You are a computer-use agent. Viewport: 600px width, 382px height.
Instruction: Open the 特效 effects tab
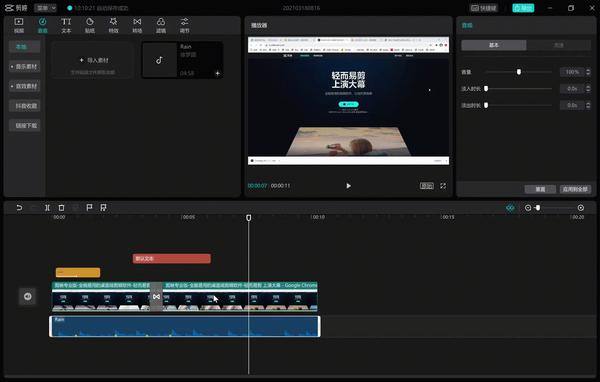pyautogui.click(x=113, y=25)
